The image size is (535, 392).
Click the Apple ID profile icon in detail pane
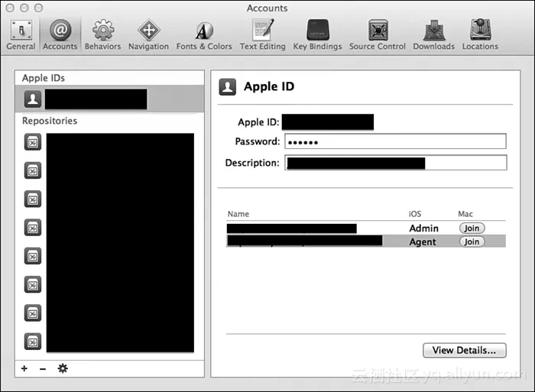[x=228, y=86]
